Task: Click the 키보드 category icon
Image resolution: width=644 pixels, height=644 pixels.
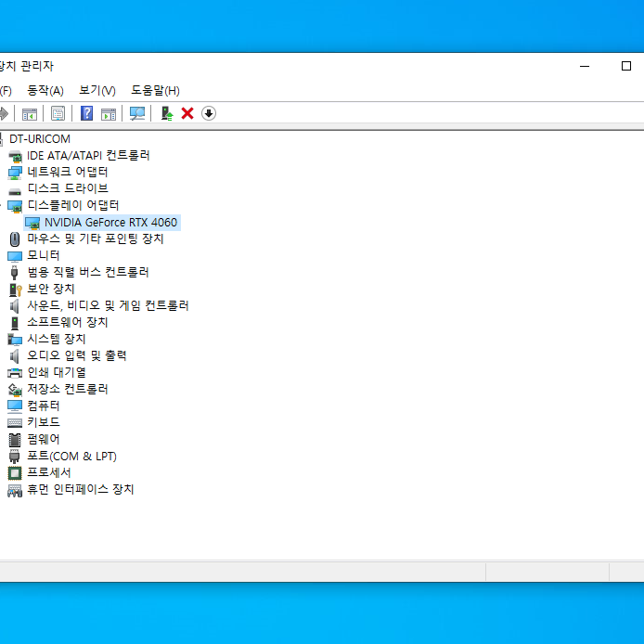Action: 15,422
